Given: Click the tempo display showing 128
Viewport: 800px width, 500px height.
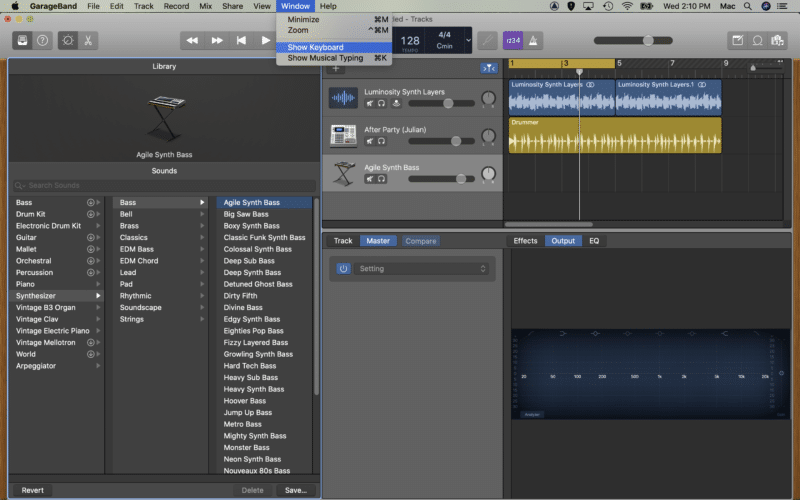Looking at the screenshot, I should coord(410,42).
